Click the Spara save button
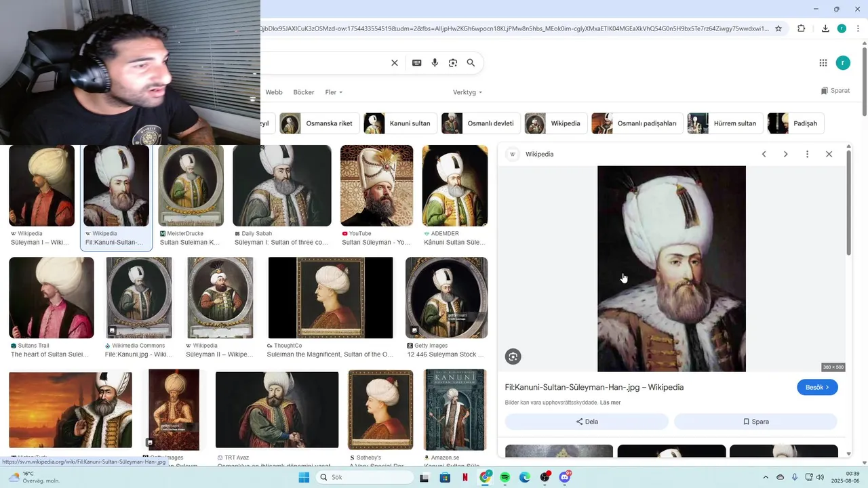Viewport: 868px width, 488px height. click(x=755, y=422)
